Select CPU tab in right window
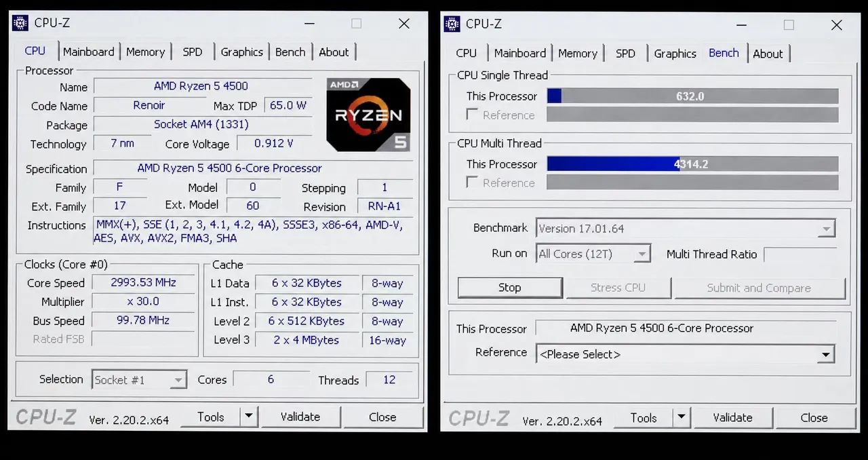This screenshot has height=460, width=868. pyautogui.click(x=466, y=53)
